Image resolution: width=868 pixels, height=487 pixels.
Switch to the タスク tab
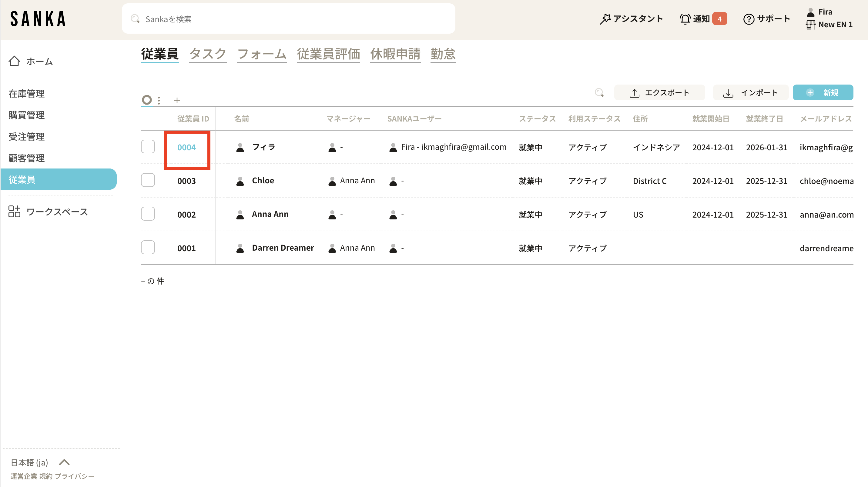208,54
